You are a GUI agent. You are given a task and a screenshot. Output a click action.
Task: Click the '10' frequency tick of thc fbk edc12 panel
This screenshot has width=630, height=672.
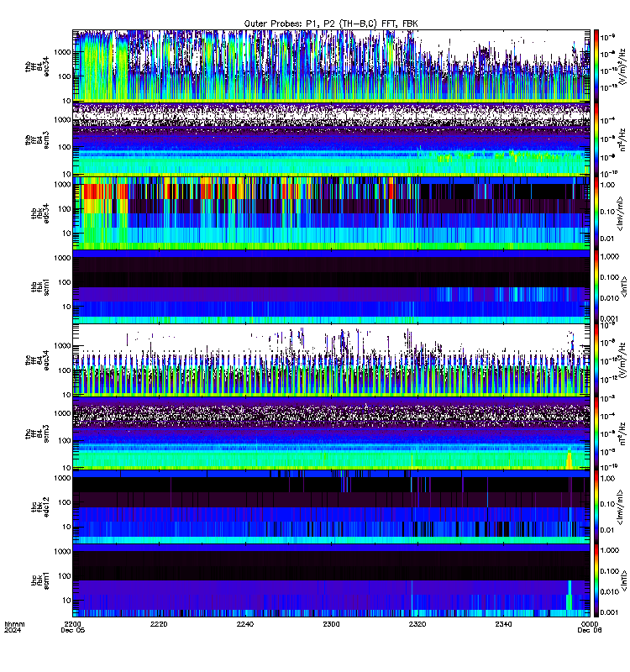(66, 527)
